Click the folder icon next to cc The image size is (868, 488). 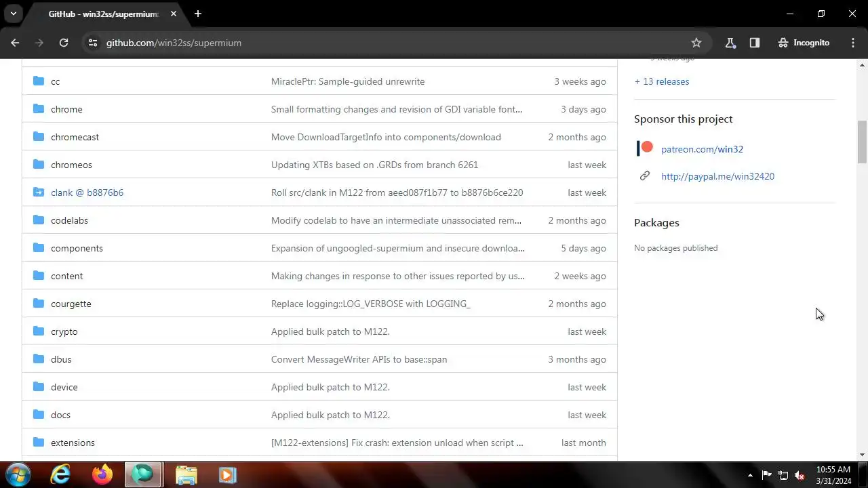(39, 81)
